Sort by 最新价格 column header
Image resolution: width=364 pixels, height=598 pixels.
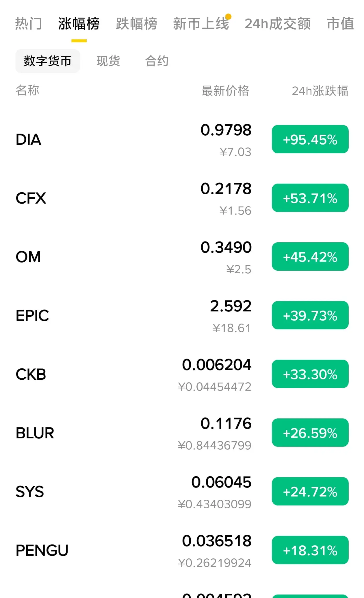pos(225,91)
